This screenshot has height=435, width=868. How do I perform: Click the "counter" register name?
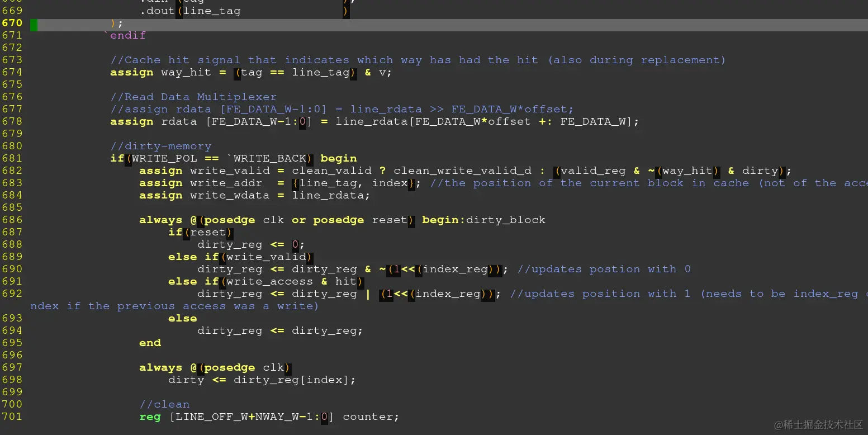368,417
